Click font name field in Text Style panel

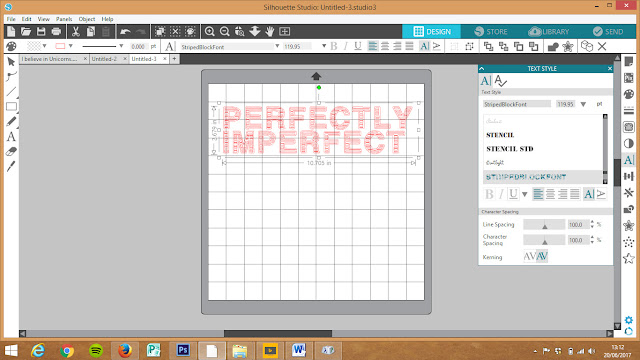point(517,104)
